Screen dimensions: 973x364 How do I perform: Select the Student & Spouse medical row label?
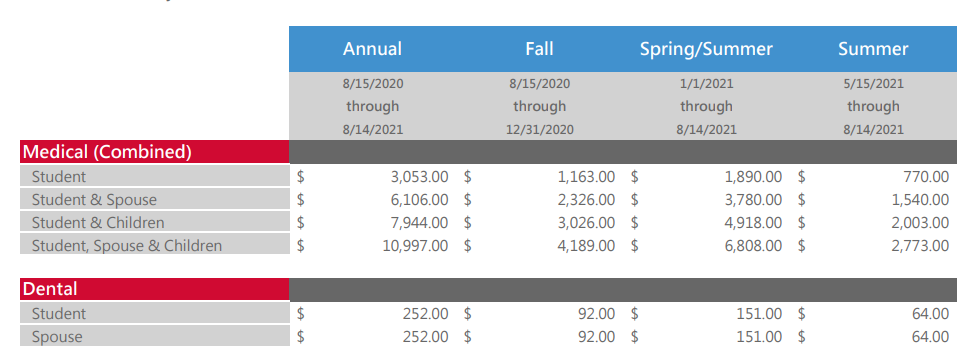tap(94, 200)
